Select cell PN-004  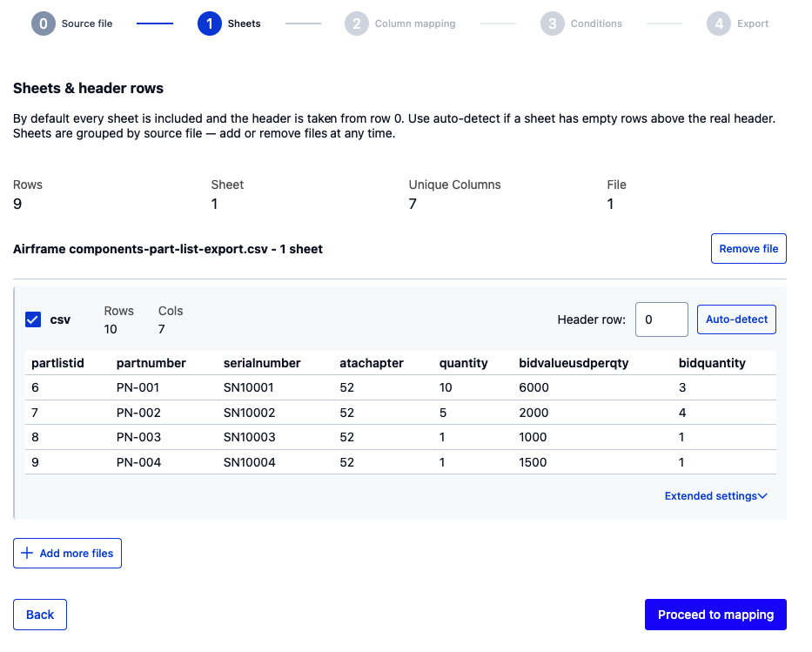click(138, 462)
